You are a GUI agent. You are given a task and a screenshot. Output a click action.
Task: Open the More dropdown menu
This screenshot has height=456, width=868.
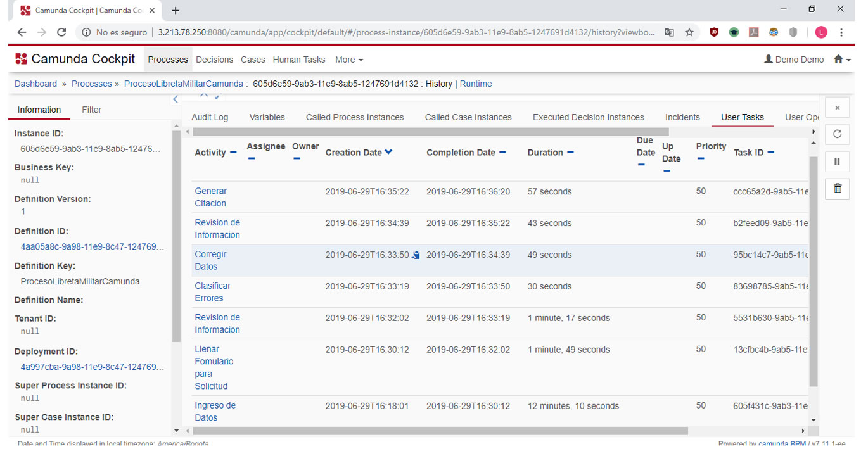[x=349, y=60]
